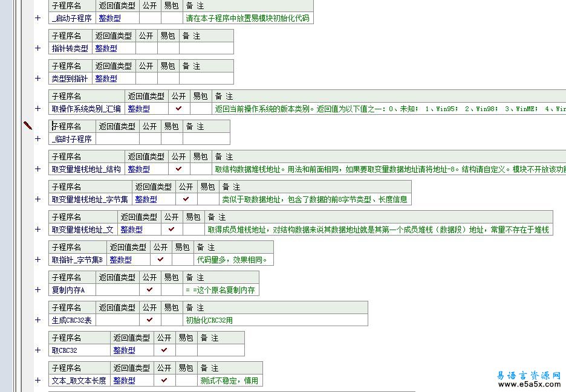Viewport: 566px width, 392px height.
Task: Toggle 公开 check for 取变量堆栈地址_文
Action: 172,229
